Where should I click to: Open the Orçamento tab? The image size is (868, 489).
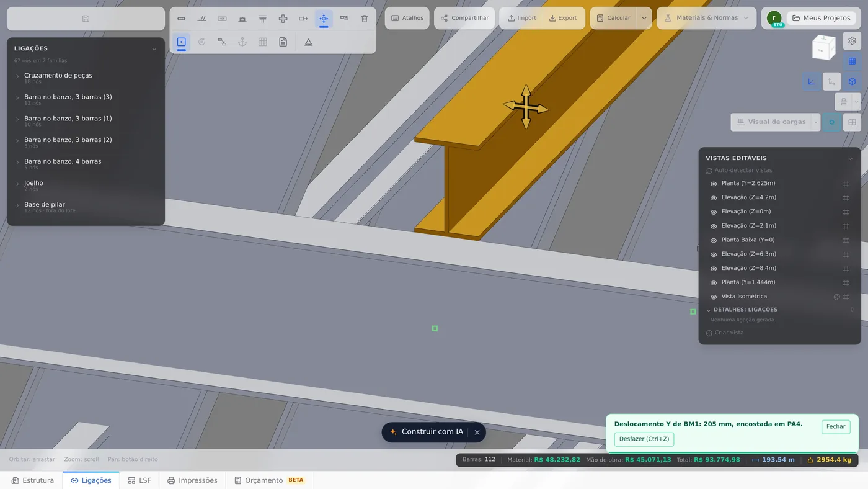click(x=269, y=480)
